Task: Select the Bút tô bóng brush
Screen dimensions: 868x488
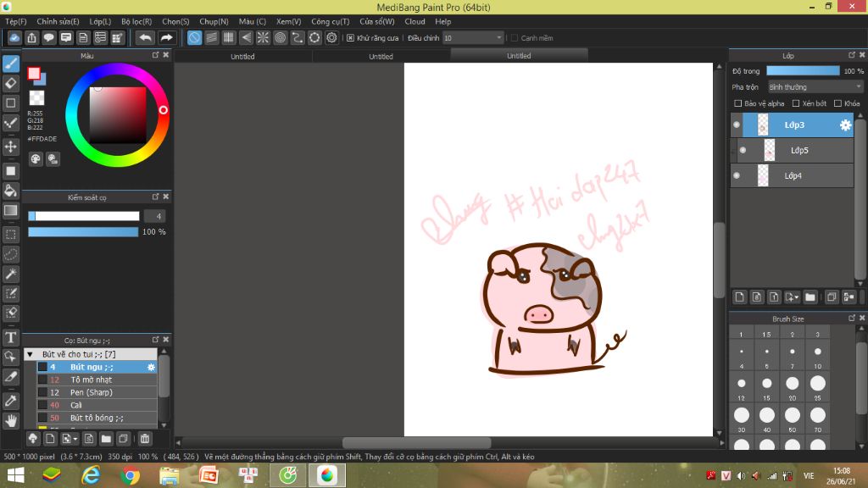Action: click(x=97, y=418)
